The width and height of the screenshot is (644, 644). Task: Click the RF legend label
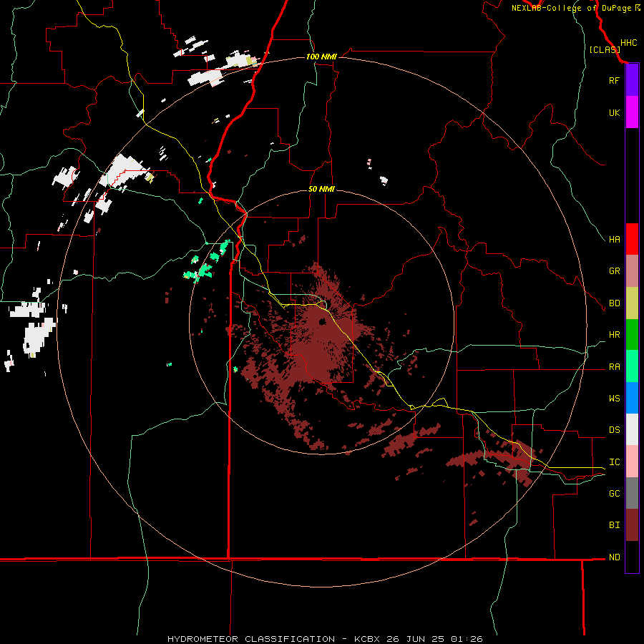[614, 80]
